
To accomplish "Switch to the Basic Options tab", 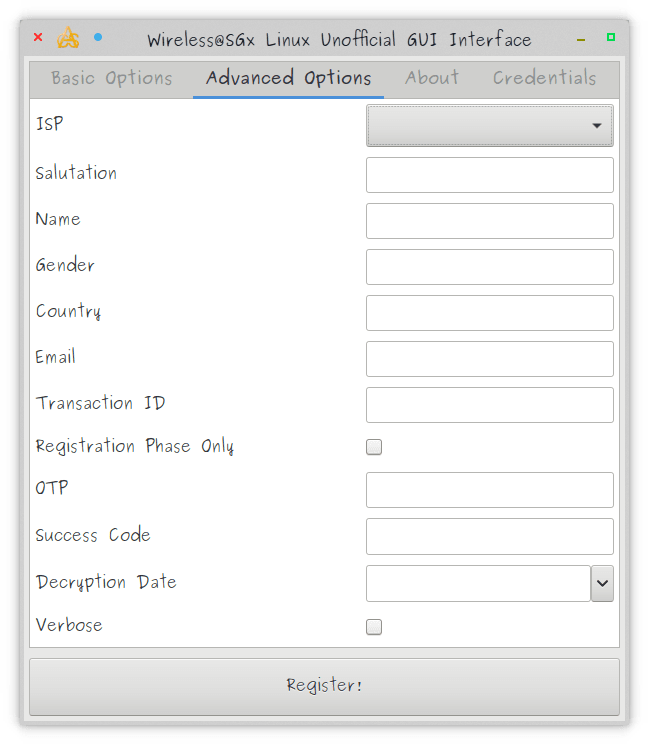I will point(112,78).
